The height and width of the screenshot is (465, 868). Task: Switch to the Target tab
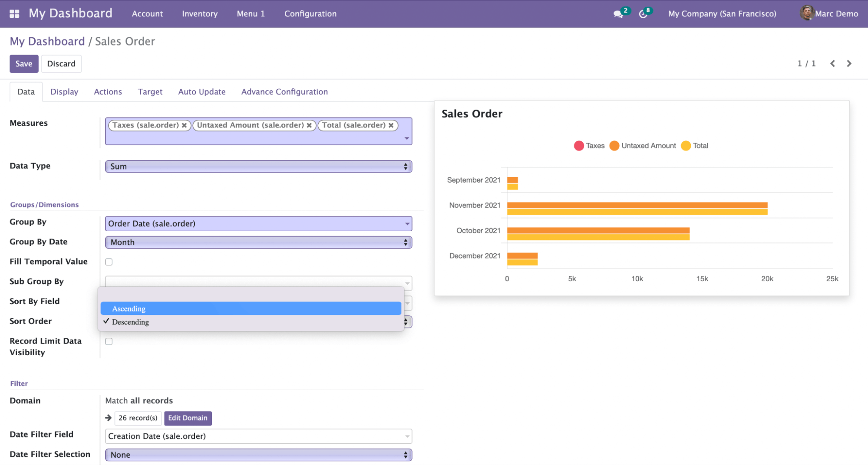coord(150,92)
